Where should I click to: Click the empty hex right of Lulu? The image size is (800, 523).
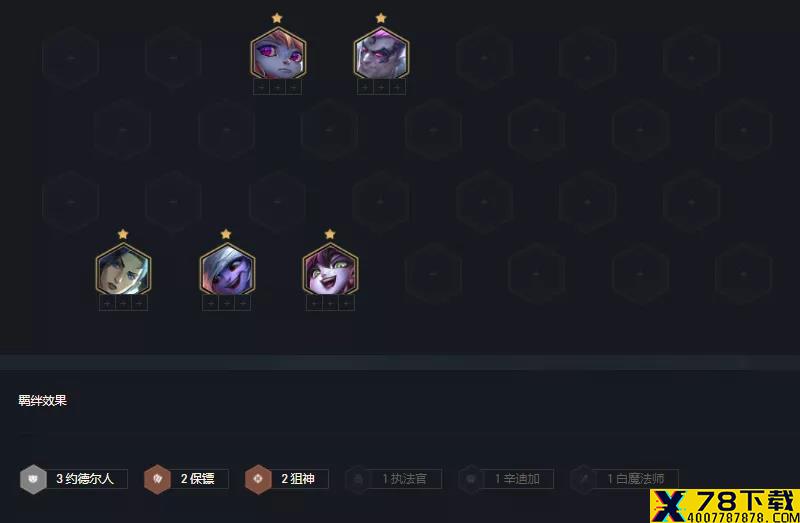433,274
